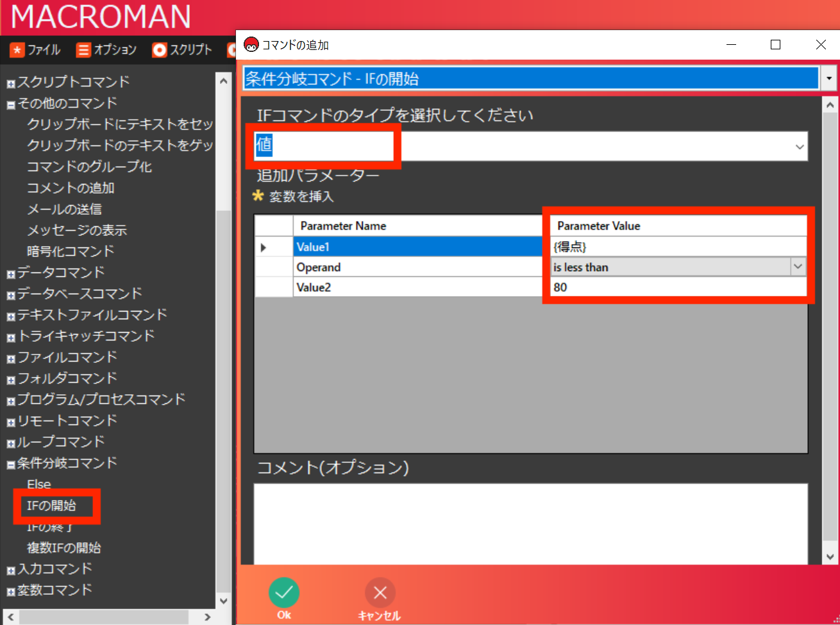This screenshot has height=625, width=840.
Task: Click the command tree scroll down arrow
Action: point(223,601)
